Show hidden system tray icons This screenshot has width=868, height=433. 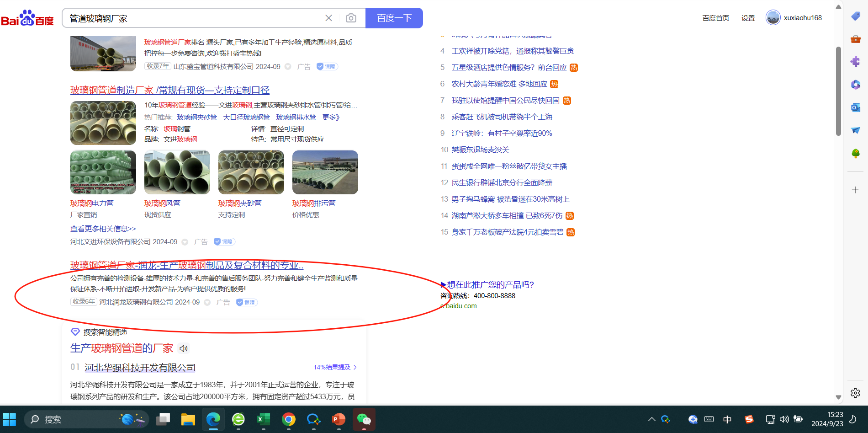[651, 419]
